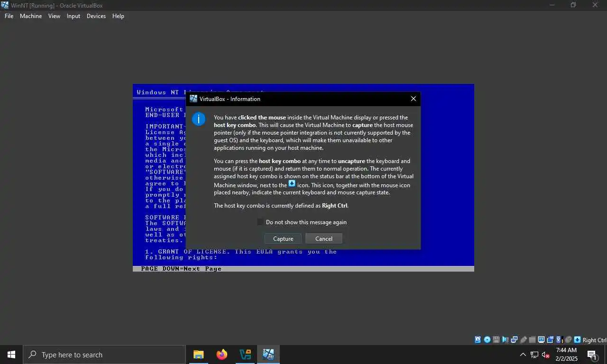Click the blue information icon in the dialog
The width and height of the screenshot is (607, 364).
(198, 119)
